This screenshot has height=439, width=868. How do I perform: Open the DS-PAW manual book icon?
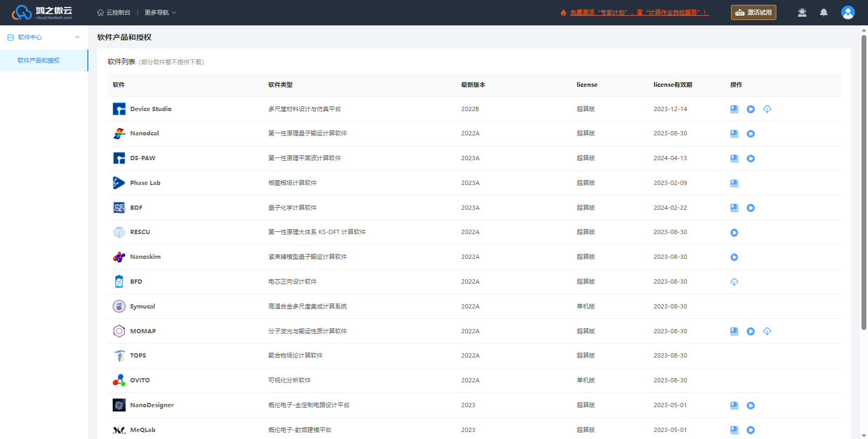pyautogui.click(x=734, y=159)
